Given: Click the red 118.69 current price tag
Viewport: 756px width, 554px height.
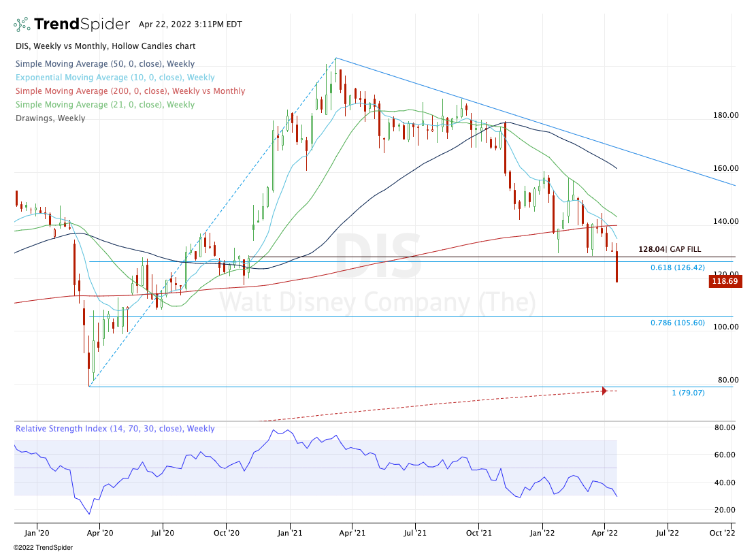Looking at the screenshot, I should tap(725, 280).
